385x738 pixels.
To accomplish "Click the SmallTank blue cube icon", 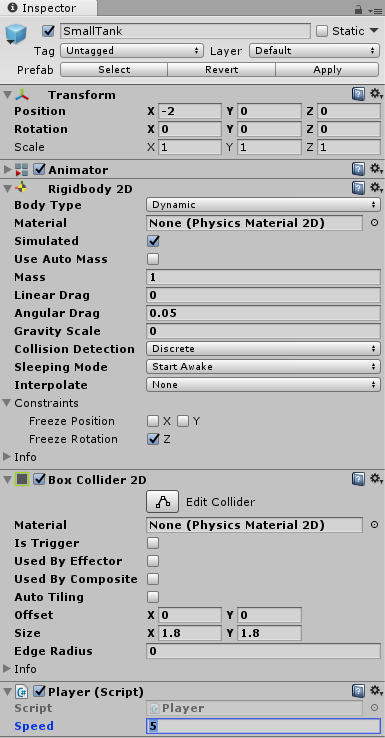I will (x=16, y=35).
